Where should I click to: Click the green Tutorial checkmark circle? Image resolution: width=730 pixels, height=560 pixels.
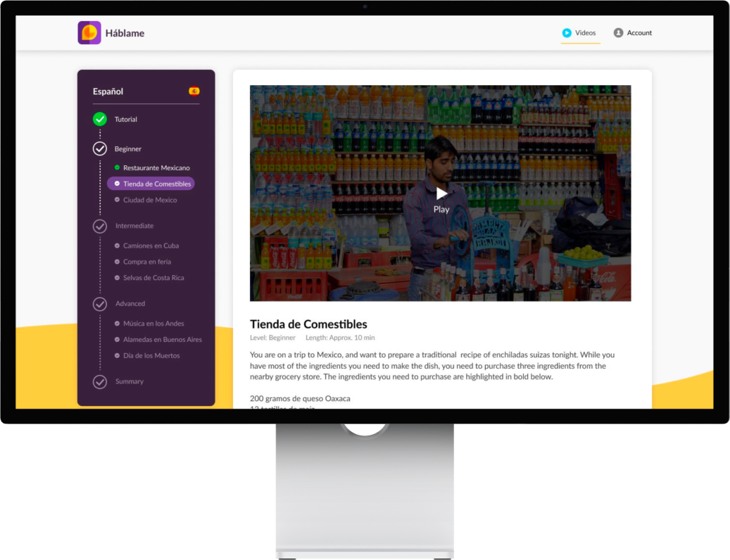[x=100, y=120]
